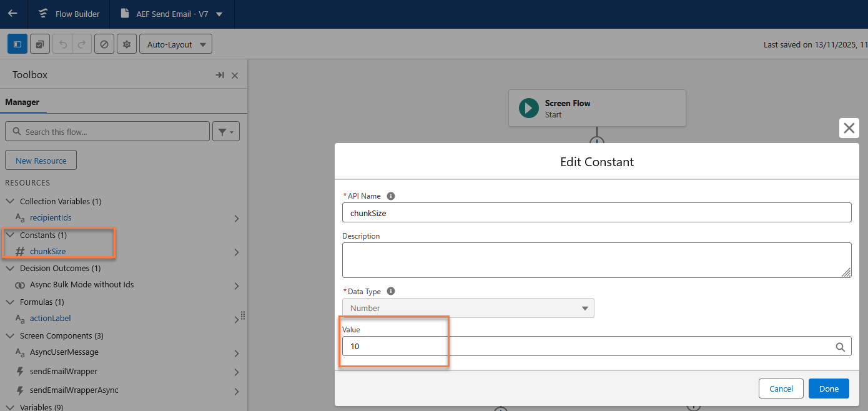Open the resource filter dropdown

click(x=225, y=132)
